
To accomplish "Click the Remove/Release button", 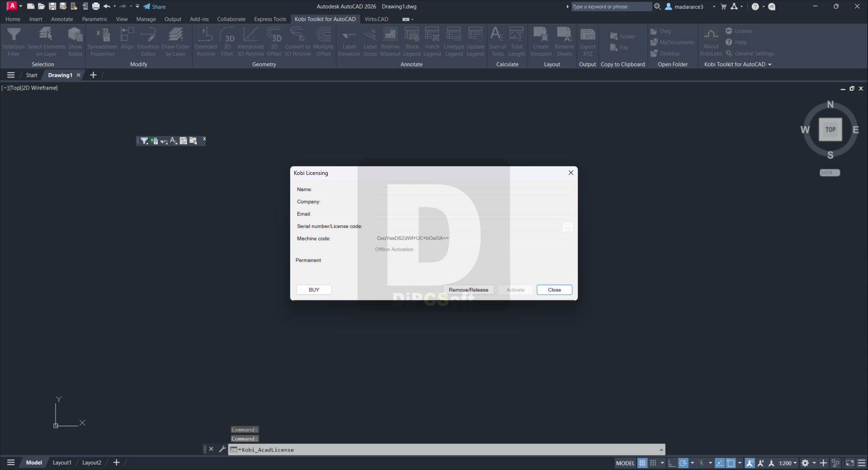I will click(468, 290).
